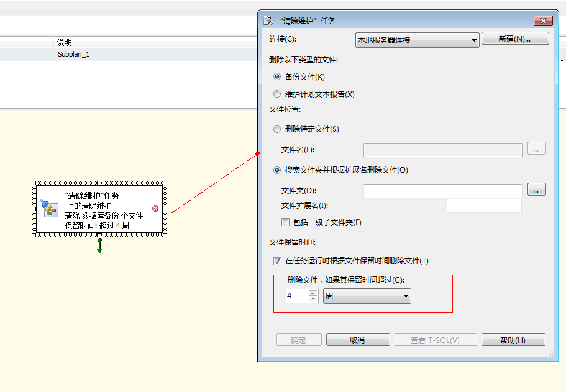The width and height of the screenshot is (566, 392).
Task: Click browse button next to 文件名 field
Action: click(536, 148)
